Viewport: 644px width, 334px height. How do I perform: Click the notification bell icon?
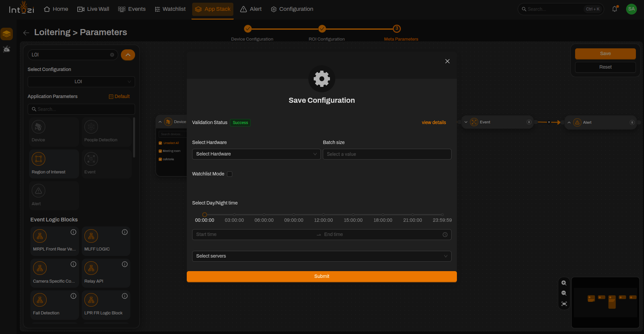(615, 9)
